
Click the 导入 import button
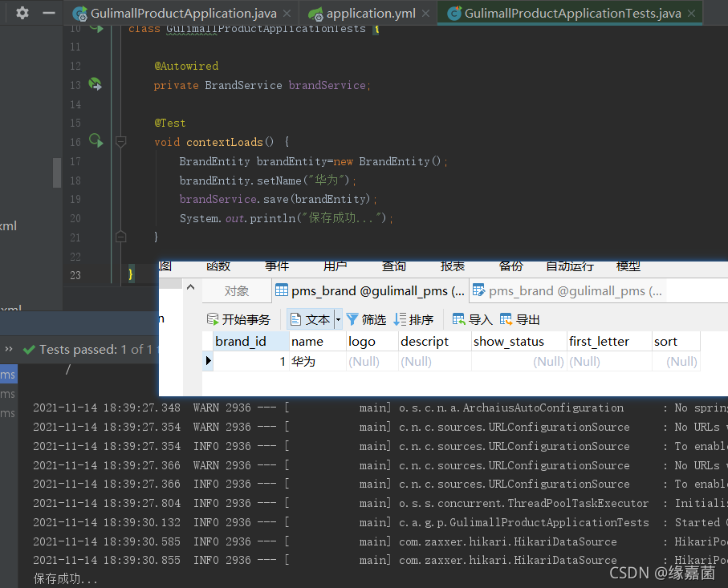point(472,319)
